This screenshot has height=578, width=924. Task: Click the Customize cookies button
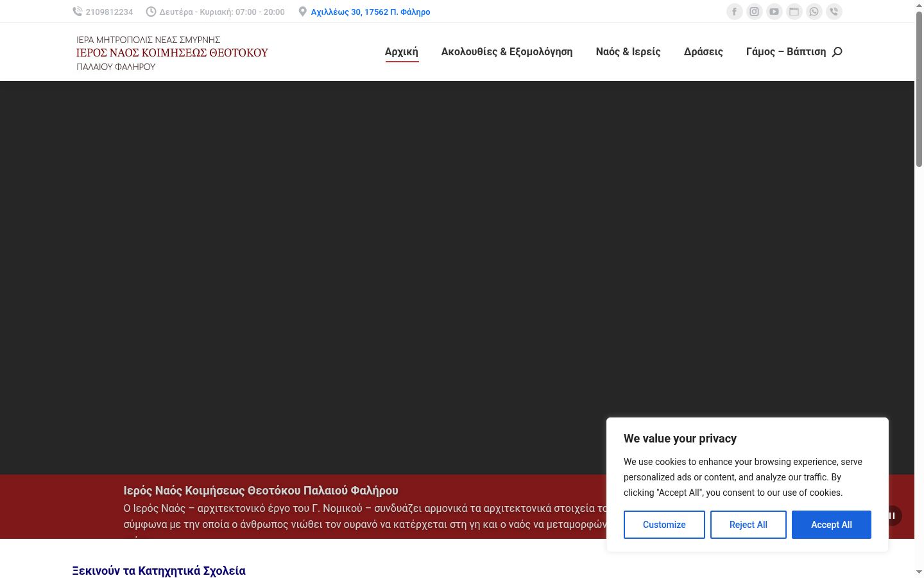tap(664, 525)
